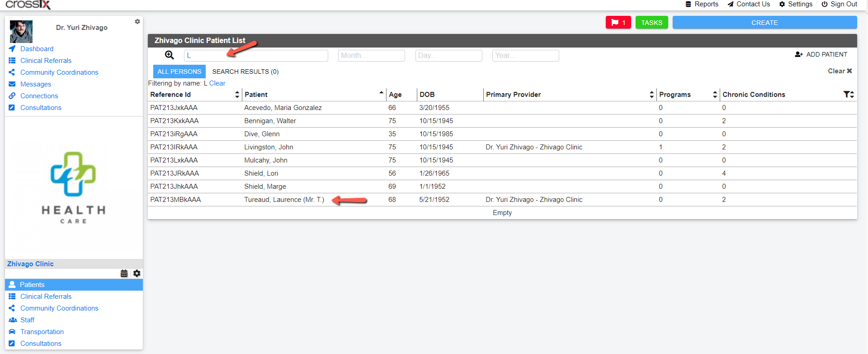Click Dr. Yuri Zhivago profile photo
This screenshot has width=868, height=354.
pyautogui.click(x=21, y=32)
